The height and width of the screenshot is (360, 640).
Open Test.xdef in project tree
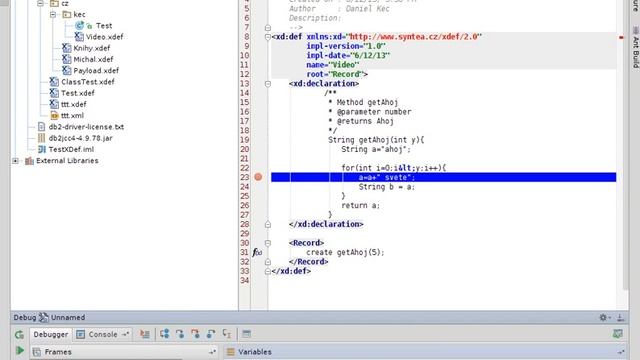(x=78, y=93)
